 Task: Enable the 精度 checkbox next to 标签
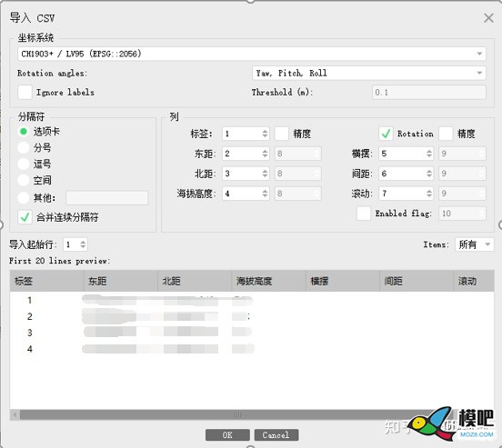[282, 134]
